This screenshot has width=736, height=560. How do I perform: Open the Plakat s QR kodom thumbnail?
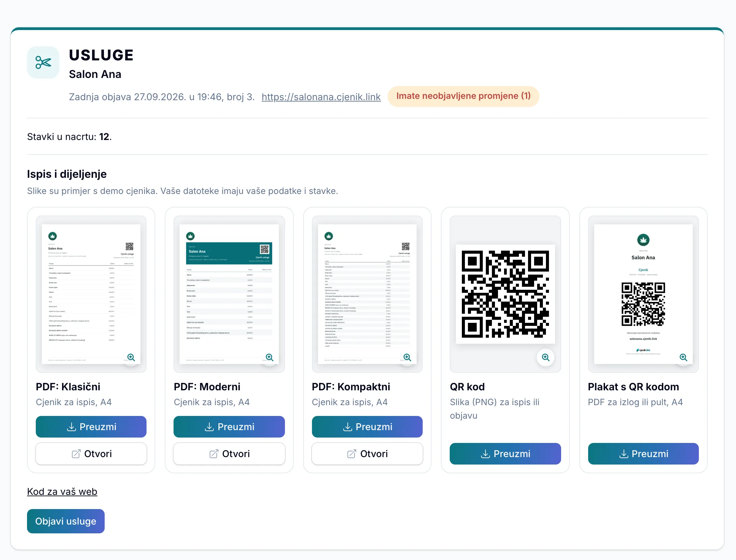(643, 294)
